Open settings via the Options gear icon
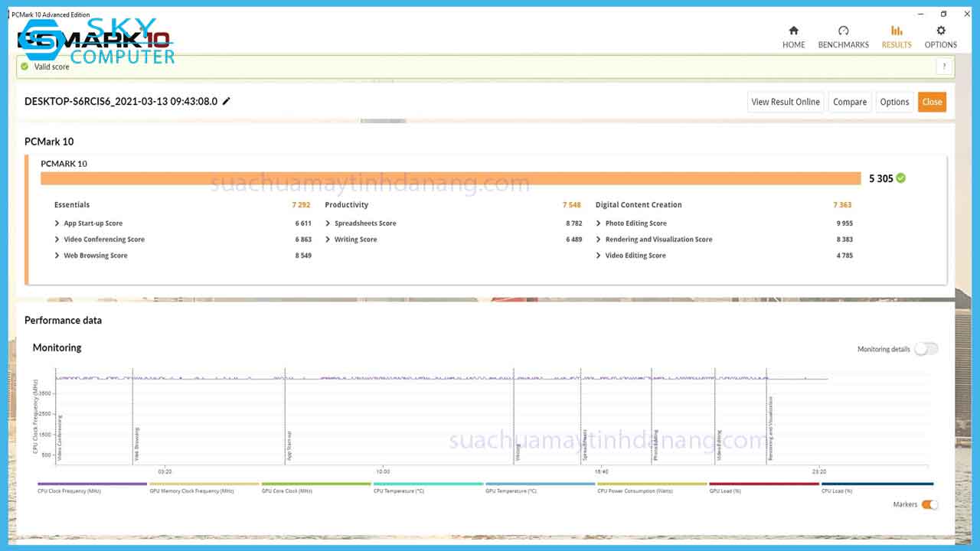This screenshot has width=980, height=551. [940, 34]
